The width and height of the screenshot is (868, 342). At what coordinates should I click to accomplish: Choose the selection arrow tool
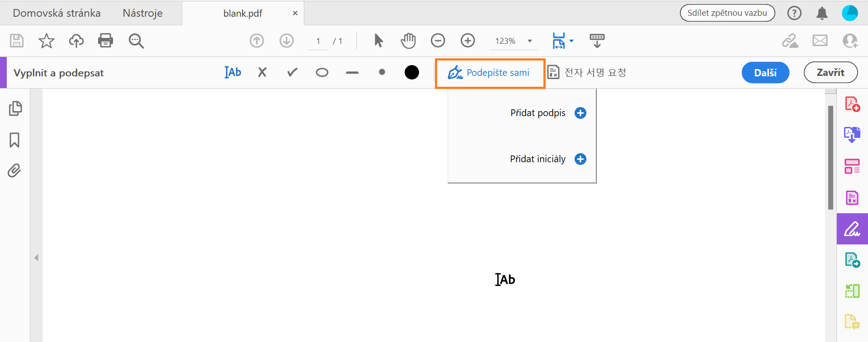click(x=379, y=41)
